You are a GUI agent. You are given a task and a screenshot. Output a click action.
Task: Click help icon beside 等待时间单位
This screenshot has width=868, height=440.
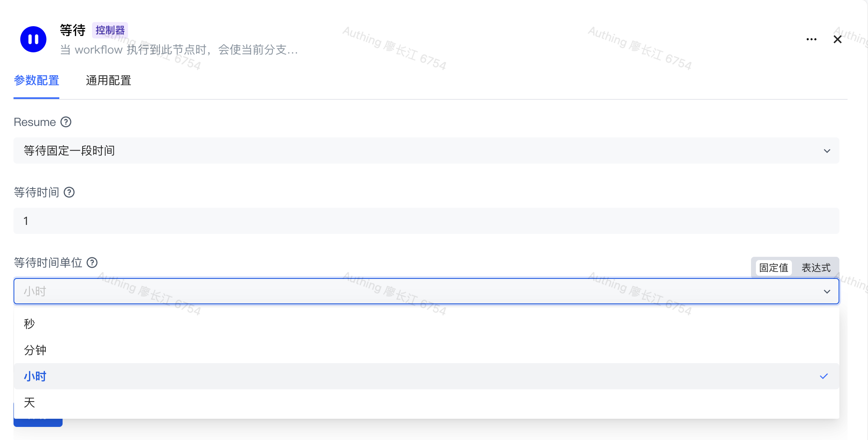coord(92,263)
